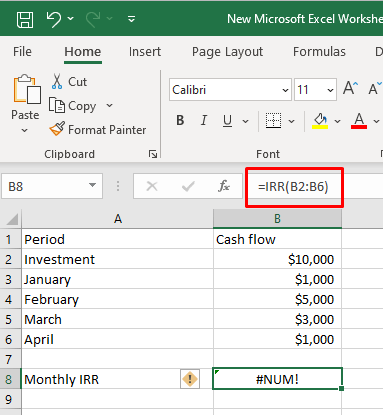The height and width of the screenshot is (415, 383).
Task: Open the Undo history dropdown arrow
Action: (71, 19)
